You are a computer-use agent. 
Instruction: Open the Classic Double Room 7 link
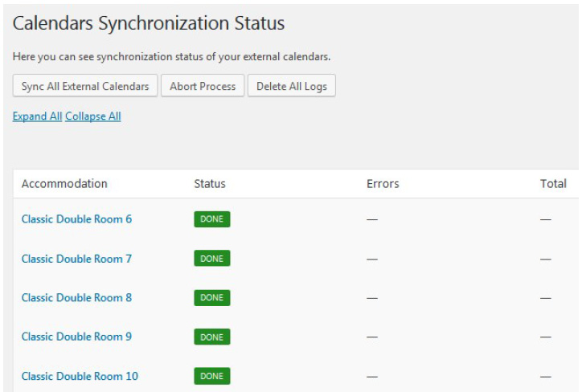click(x=76, y=259)
